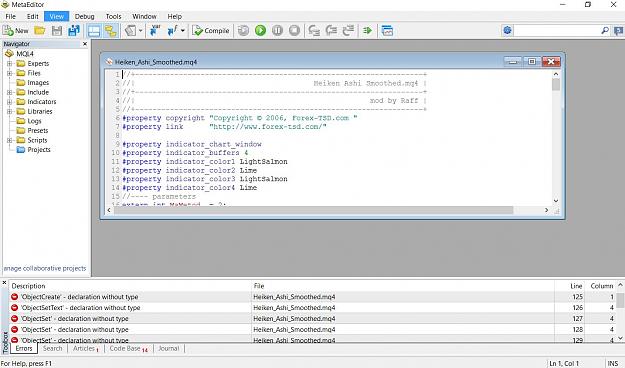The height and width of the screenshot is (368, 625).
Task: Click the MQL5 community globe icon
Action: 507,30
